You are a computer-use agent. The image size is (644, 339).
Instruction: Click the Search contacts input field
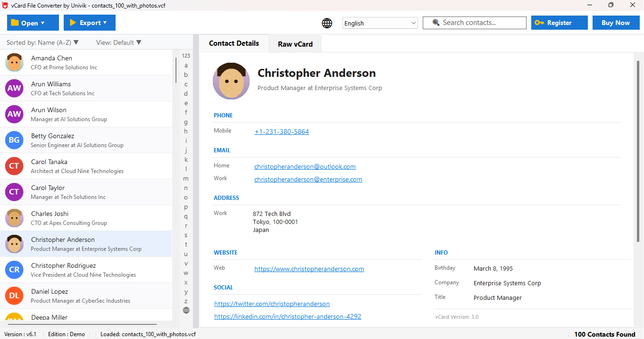click(x=474, y=23)
